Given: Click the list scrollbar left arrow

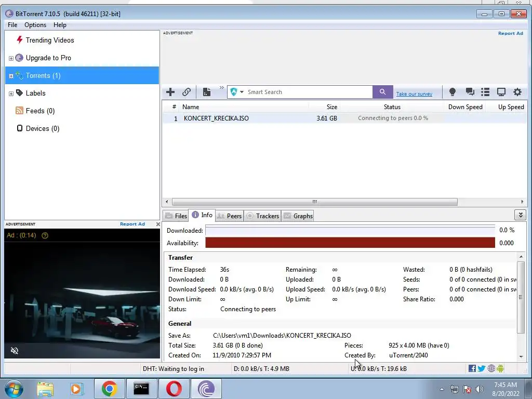Looking at the screenshot, I should (167, 202).
